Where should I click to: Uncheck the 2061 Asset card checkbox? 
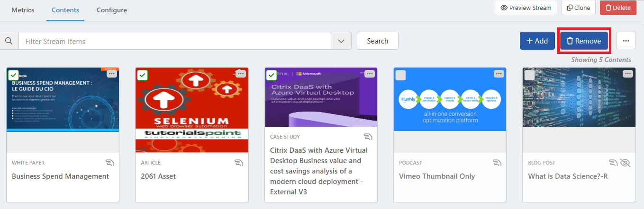[142, 75]
